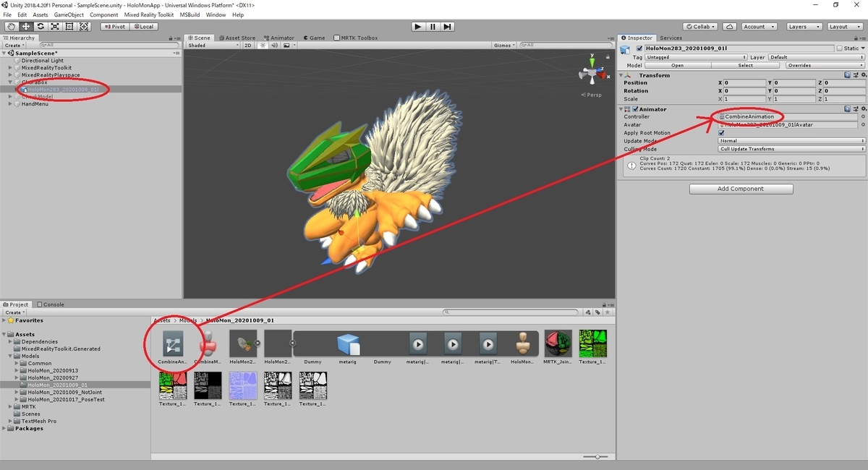Select the Move tool in toolbar
The height and width of the screenshot is (470, 868).
tap(25, 26)
